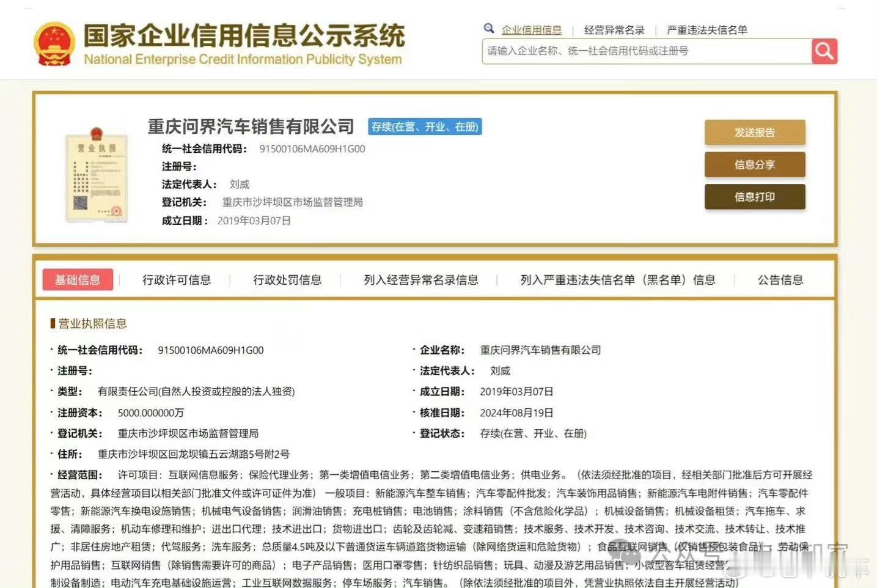Click the 营业执照信息 section heading
The height and width of the screenshot is (588, 877).
[92, 323]
